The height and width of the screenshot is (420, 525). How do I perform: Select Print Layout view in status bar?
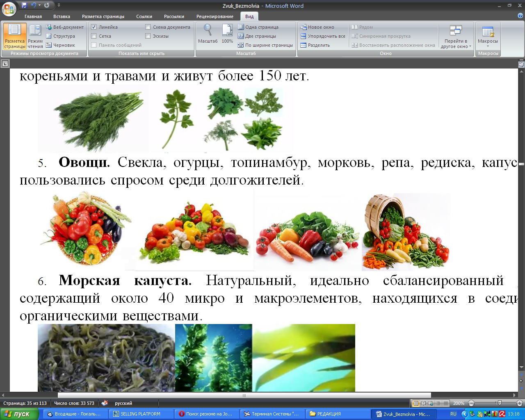click(x=416, y=403)
